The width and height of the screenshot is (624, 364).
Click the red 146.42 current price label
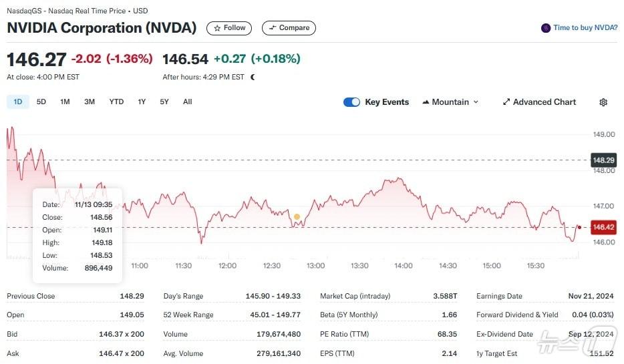603,228
